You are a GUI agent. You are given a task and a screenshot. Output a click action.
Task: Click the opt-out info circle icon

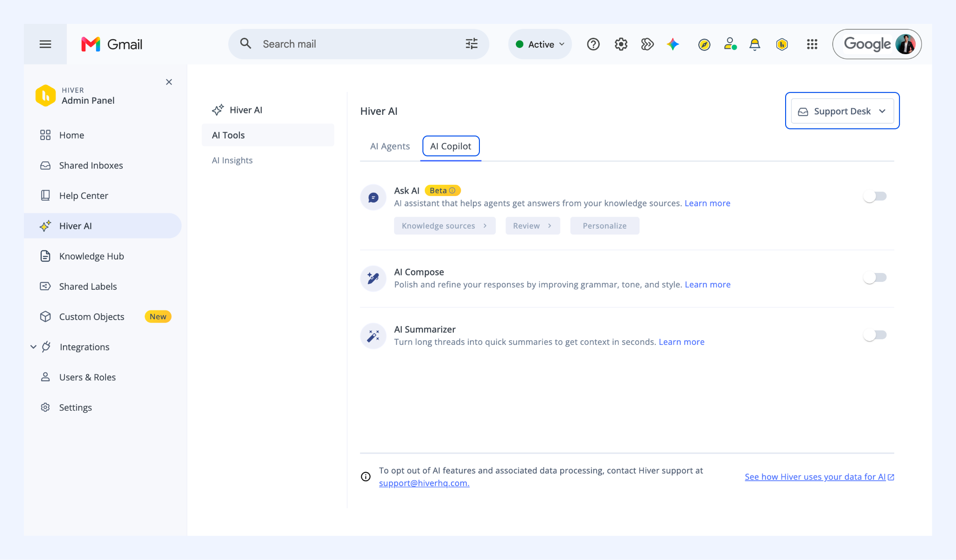point(366,476)
